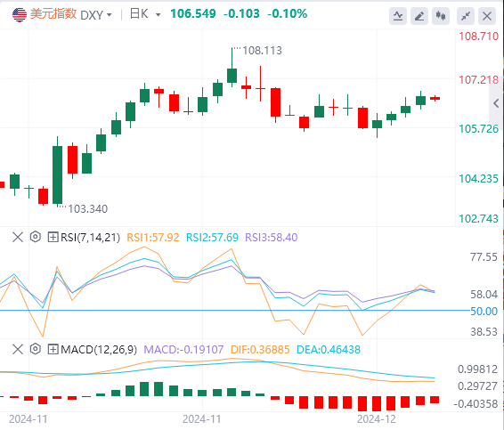The width and height of the screenshot is (504, 430).
Task: Remove the RSI indicator panel
Action: click(x=18, y=237)
